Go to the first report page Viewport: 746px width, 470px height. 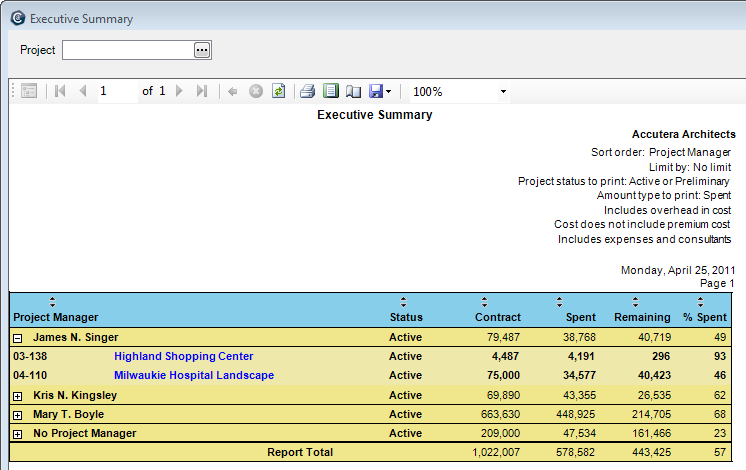click(60, 91)
